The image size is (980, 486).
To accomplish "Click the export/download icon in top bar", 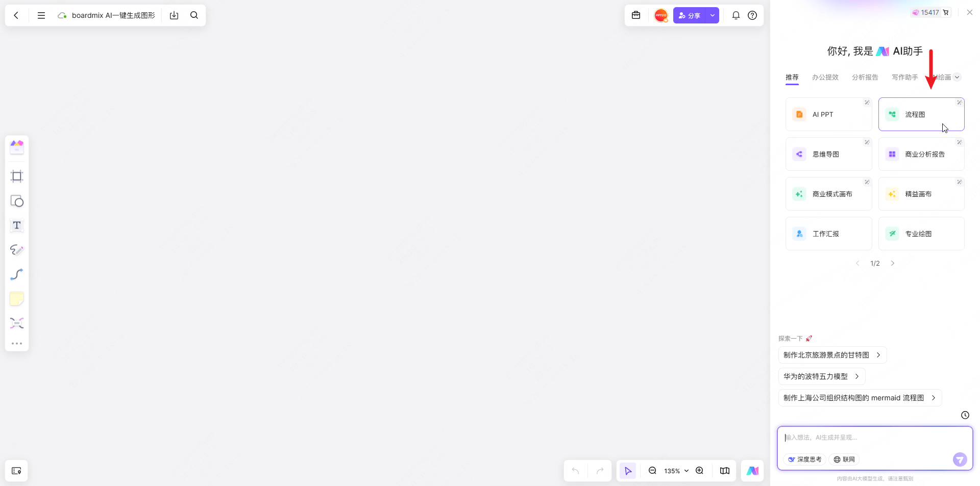I will pyautogui.click(x=174, y=15).
